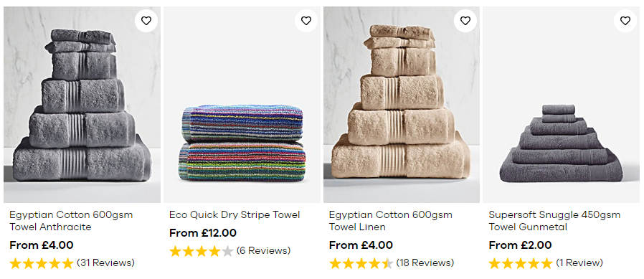
Task: Click the From £2.00 price on Gunmetal towel
Action: tap(520, 245)
